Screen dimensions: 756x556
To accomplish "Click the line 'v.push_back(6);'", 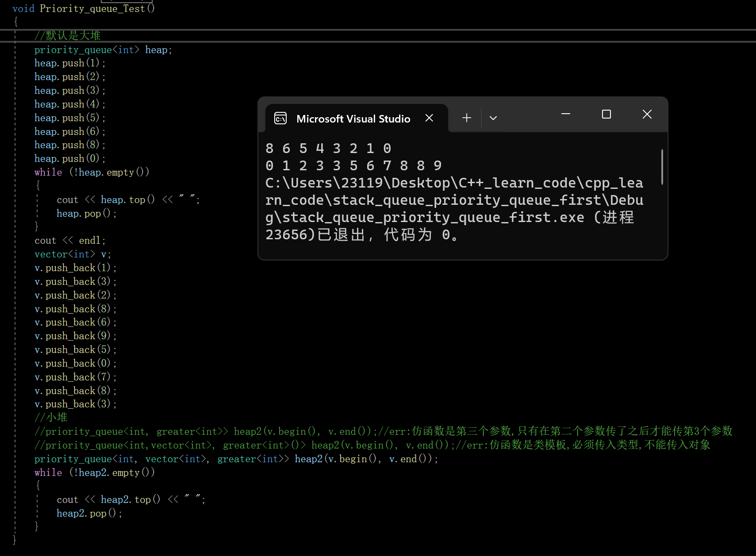I will tap(76, 322).
